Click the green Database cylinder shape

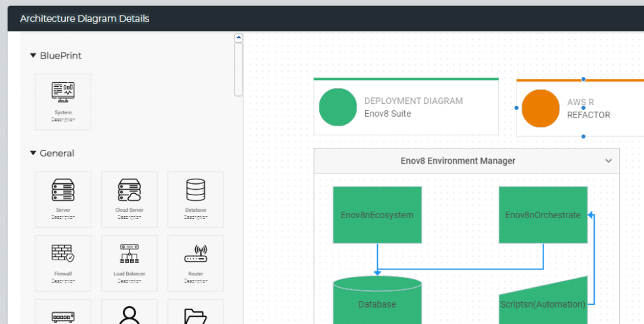[377, 304]
